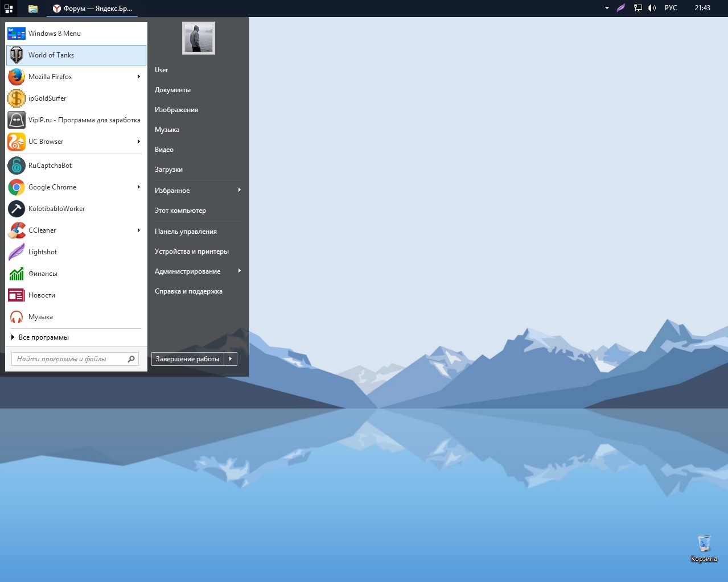This screenshot has height=582, width=728.
Task: Switch to the Форум Яндекс Браузер taskbar button
Action: pos(93,9)
